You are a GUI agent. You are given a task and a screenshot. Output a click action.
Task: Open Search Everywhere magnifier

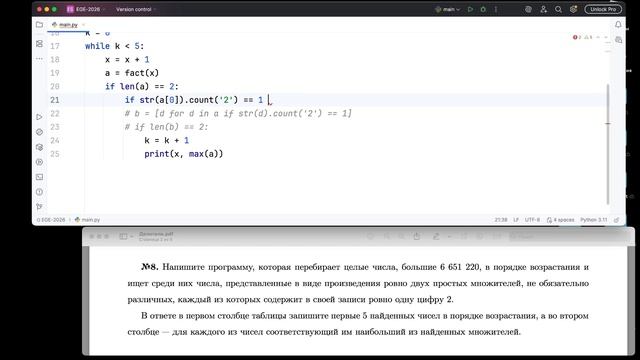(558, 9)
